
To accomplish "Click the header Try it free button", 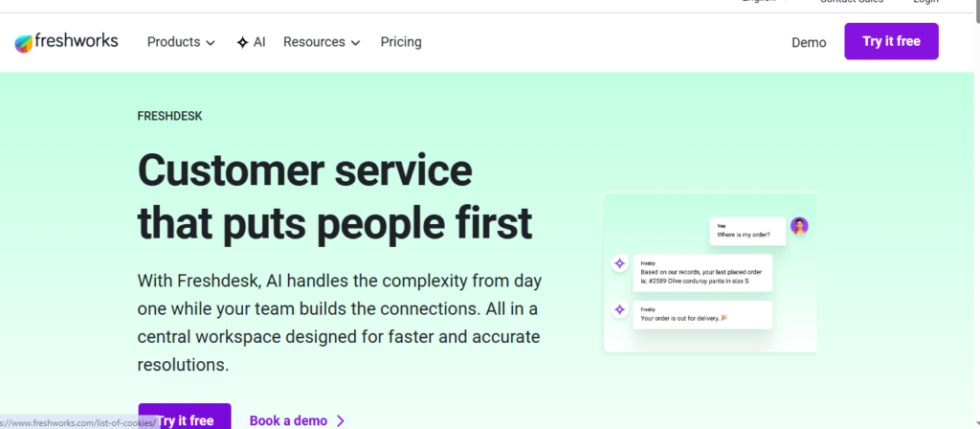I will coord(891,41).
